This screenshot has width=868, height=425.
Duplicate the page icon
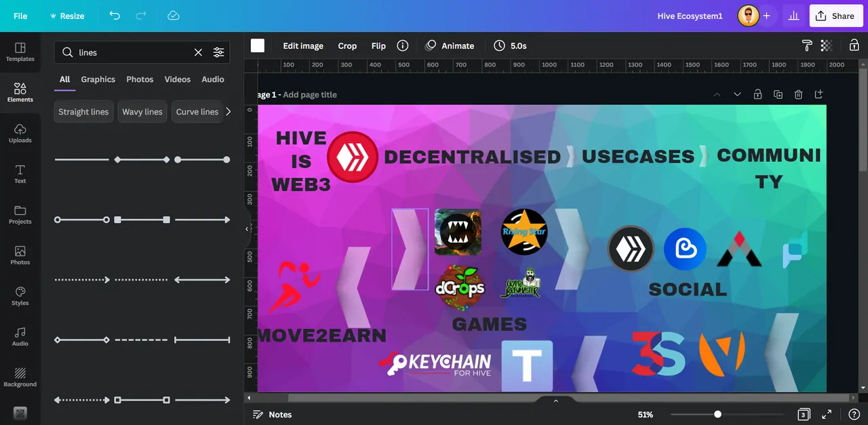click(x=778, y=94)
